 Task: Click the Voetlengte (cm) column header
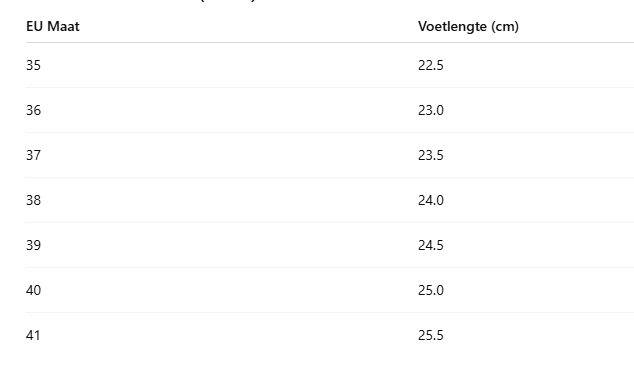coord(468,26)
